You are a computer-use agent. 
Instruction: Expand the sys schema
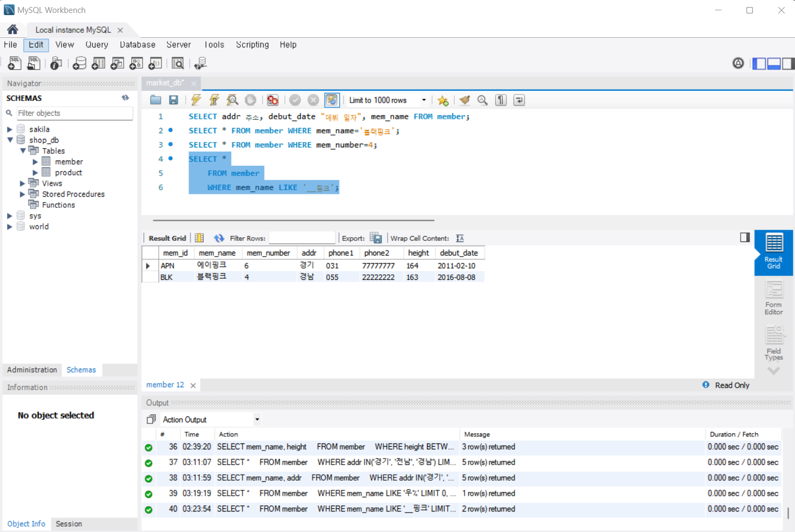click(9, 216)
